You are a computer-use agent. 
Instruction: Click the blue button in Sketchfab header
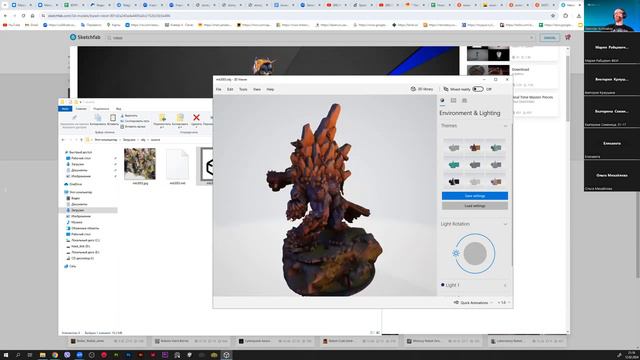[549, 38]
